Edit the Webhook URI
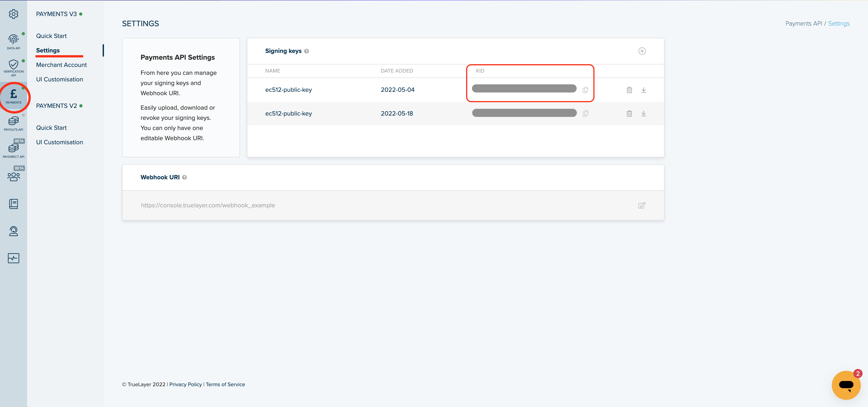The width and height of the screenshot is (868, 407). pyautogui.click(x=642, y=206)
